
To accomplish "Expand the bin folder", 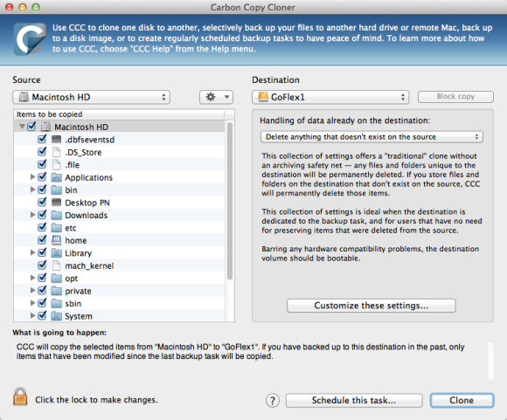I will [x=32, y=189].
